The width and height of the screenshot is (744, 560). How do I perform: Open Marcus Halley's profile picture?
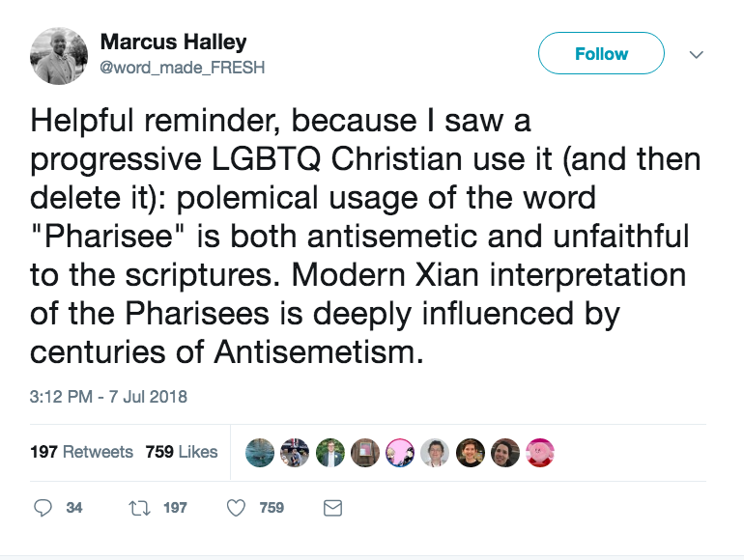(x=60, y=55)
